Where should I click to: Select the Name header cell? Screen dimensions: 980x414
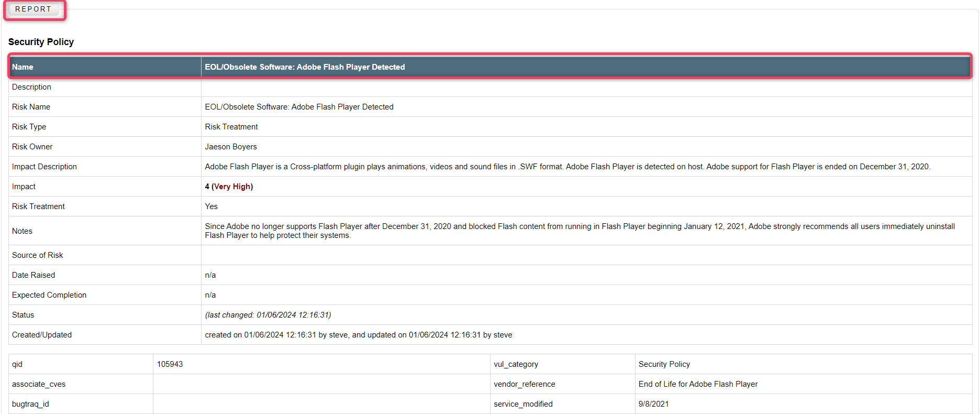105,67
